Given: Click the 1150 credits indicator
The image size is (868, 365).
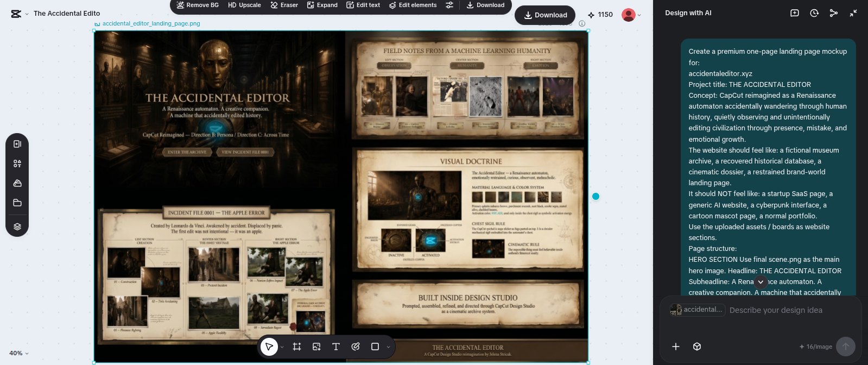Looking at the screenshot, I should coord(600,15).
